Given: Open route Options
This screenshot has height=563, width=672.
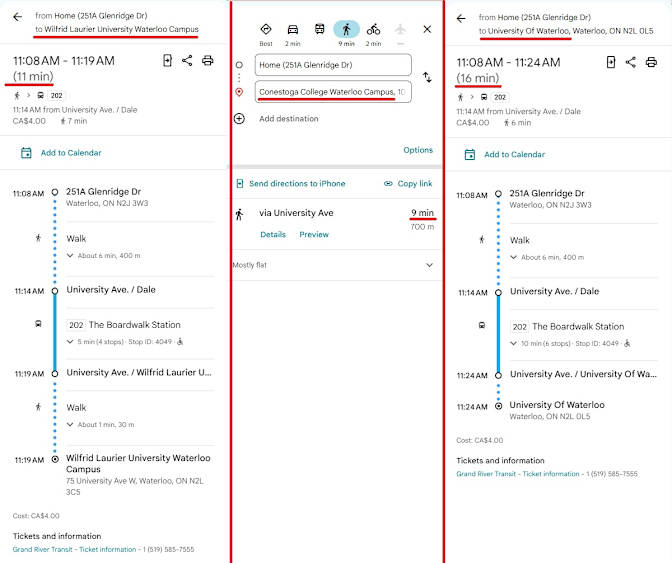Looking at the screenshot, I should (x=418, y=150).
